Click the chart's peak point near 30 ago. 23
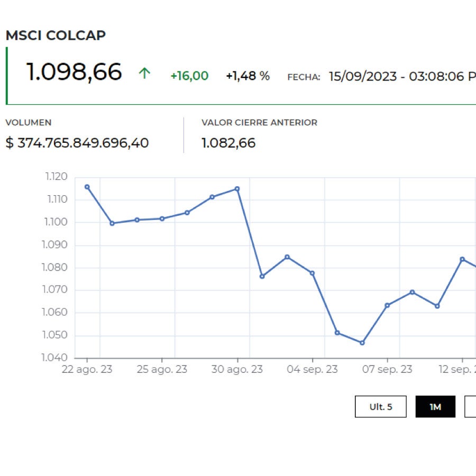Image resolution: width=476 pixels, height=476 pixels. 236,188
